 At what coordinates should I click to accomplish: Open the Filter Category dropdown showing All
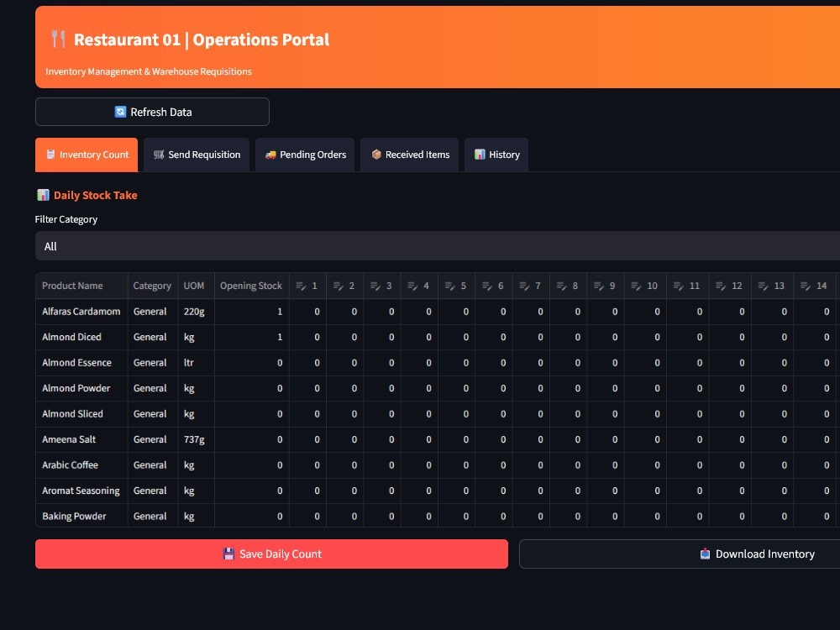[x=438, y=246]
